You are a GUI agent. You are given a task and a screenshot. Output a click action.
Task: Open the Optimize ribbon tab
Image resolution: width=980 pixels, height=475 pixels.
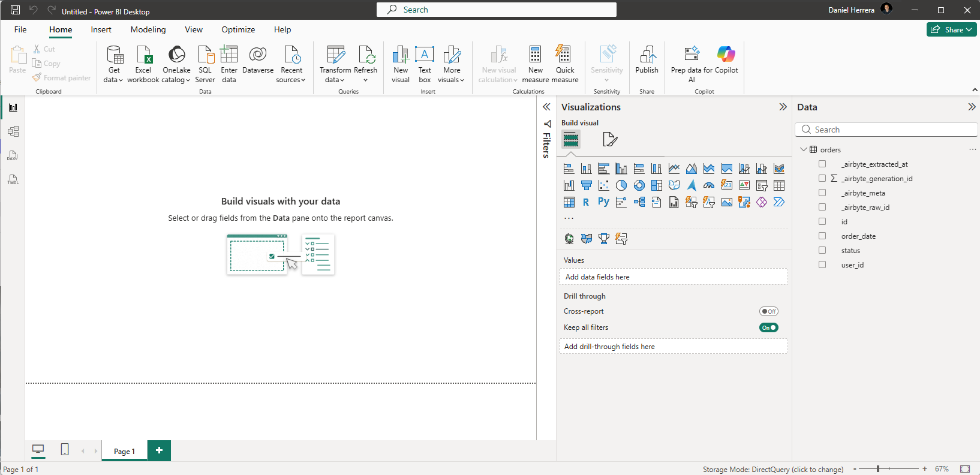[238, 29]
